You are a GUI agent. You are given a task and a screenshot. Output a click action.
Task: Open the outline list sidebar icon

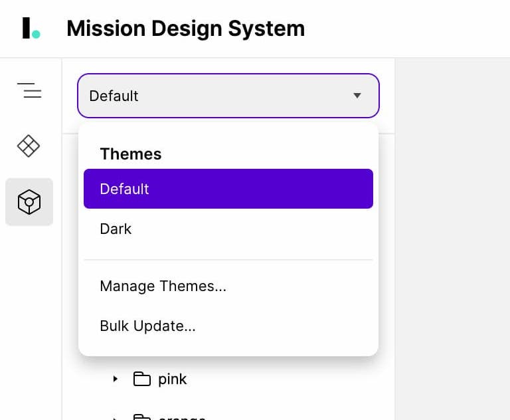click(x=29, y=90)
